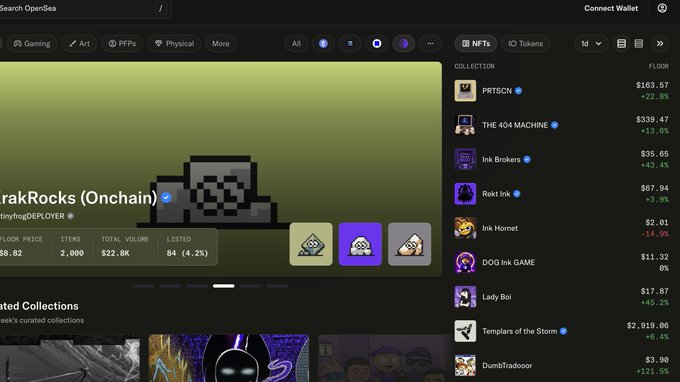Screen dimensions: 680x382
Task: Open the DumbTradooor collection avatar
Action: tap(465, 365)
